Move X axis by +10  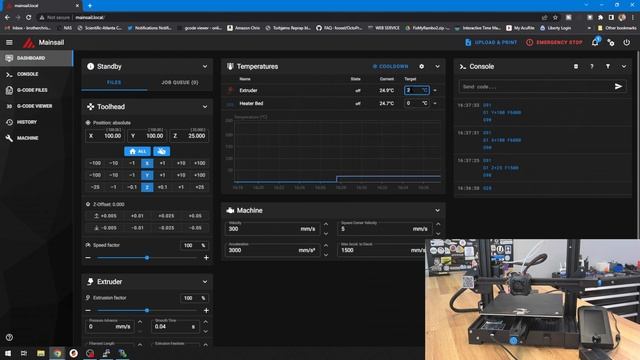pos(181,163)
